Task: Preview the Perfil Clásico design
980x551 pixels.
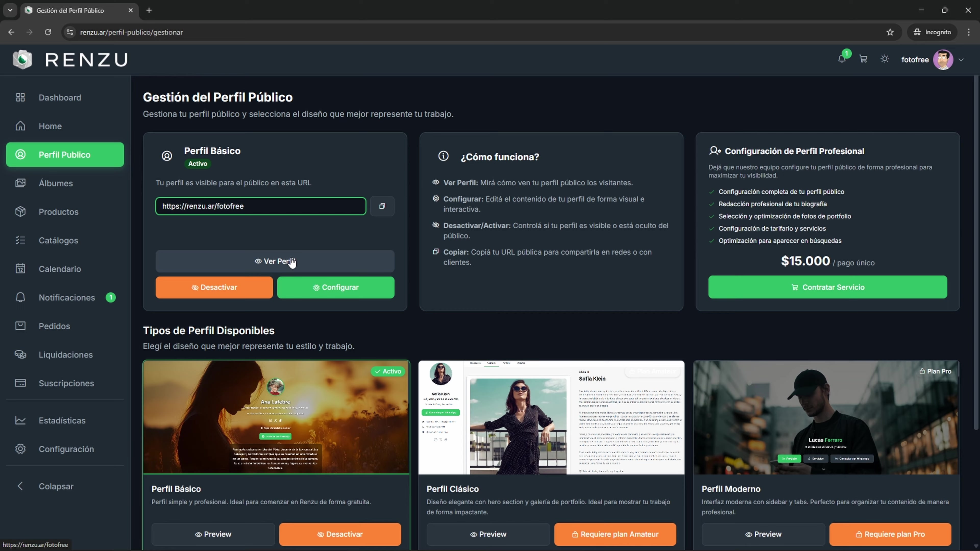Action: (488, 534)
